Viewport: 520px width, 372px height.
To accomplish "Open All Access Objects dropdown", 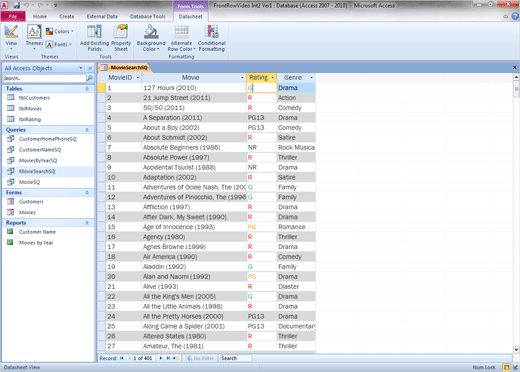I will [81, 68].
